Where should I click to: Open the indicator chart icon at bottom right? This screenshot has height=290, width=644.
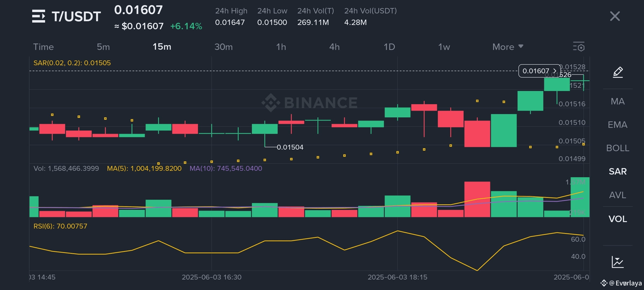(617, 262)
